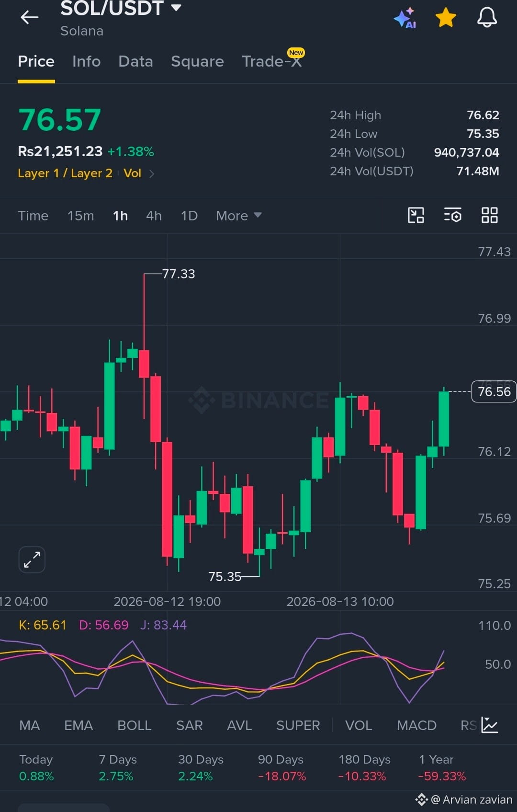The height and width of the screenshot is (812, 517).
Task: Select the MA indicator
Action: point(30,725)
